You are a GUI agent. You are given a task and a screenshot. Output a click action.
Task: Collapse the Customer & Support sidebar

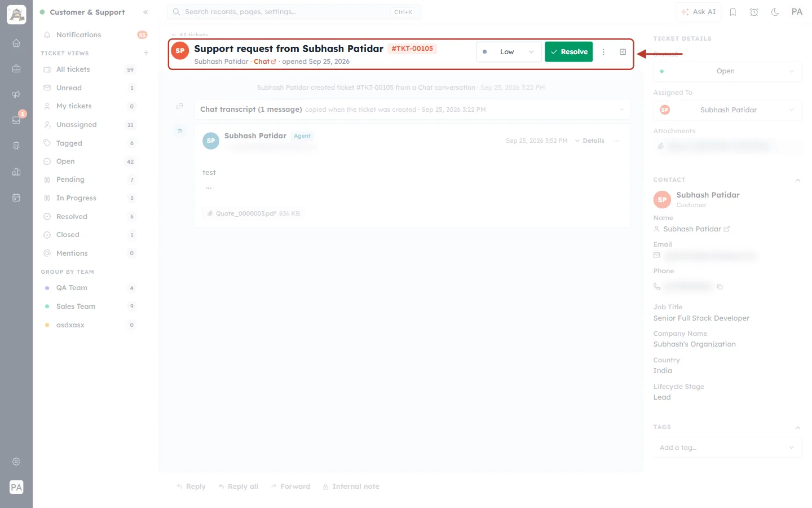(x=145, y=12)
